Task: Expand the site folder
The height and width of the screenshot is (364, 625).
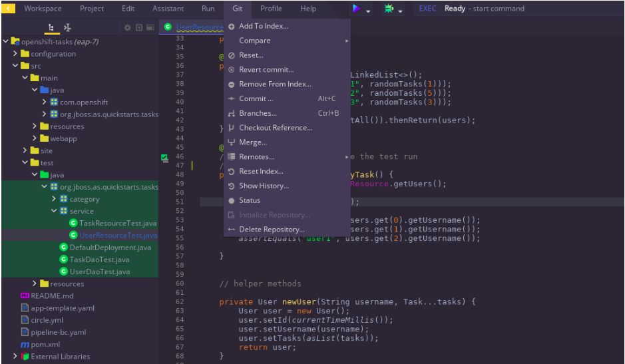Action: (25, 150)
